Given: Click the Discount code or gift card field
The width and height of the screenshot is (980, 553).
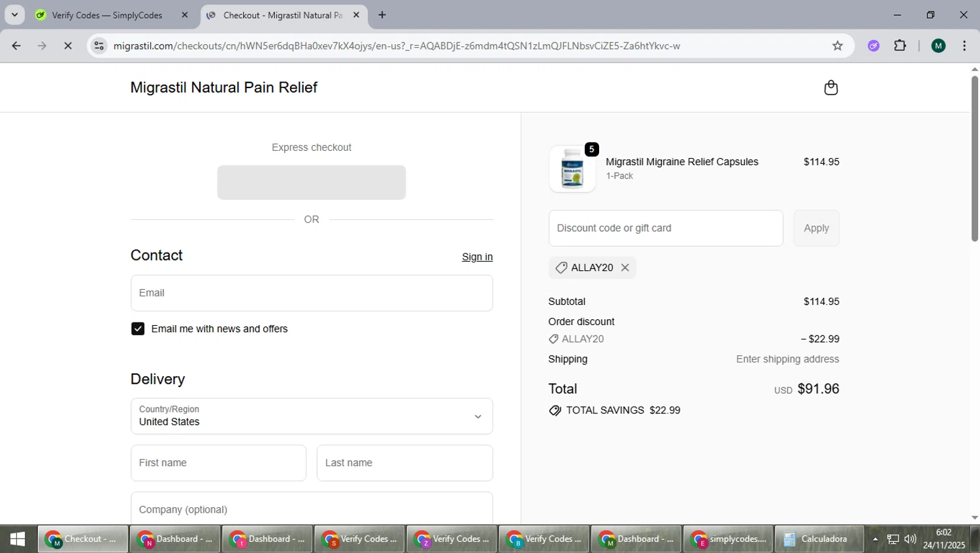Looking at the screenshot, I should point(666,229).
